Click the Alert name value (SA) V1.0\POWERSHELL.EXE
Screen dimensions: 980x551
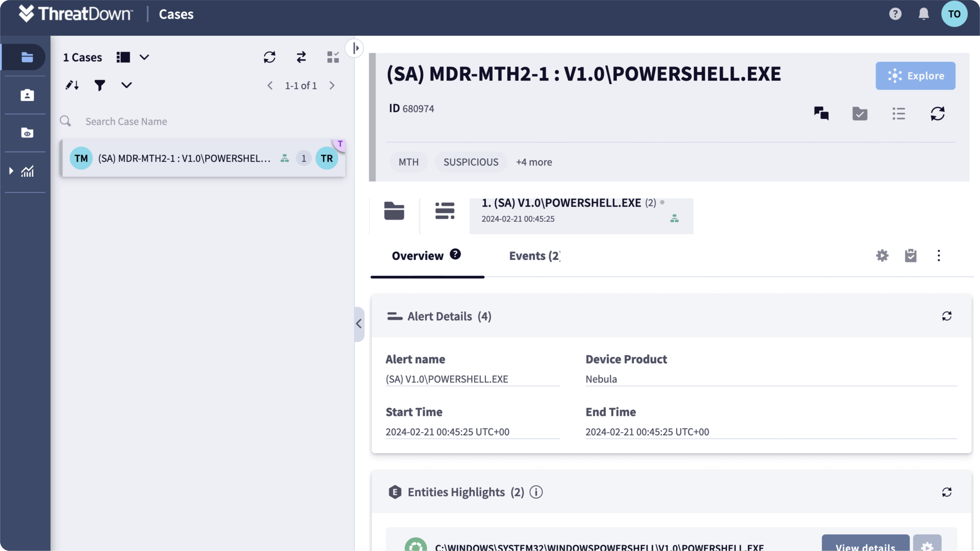(x=447, y=379)
